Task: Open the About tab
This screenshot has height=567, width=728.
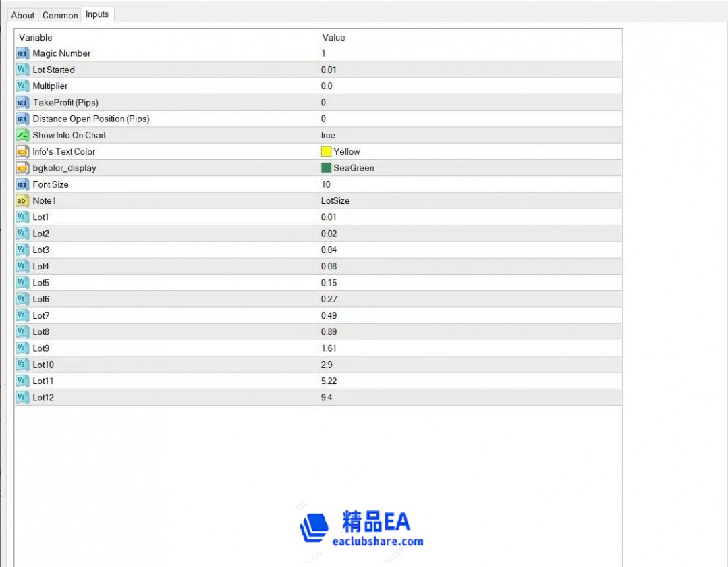Action: coord(23,15)
